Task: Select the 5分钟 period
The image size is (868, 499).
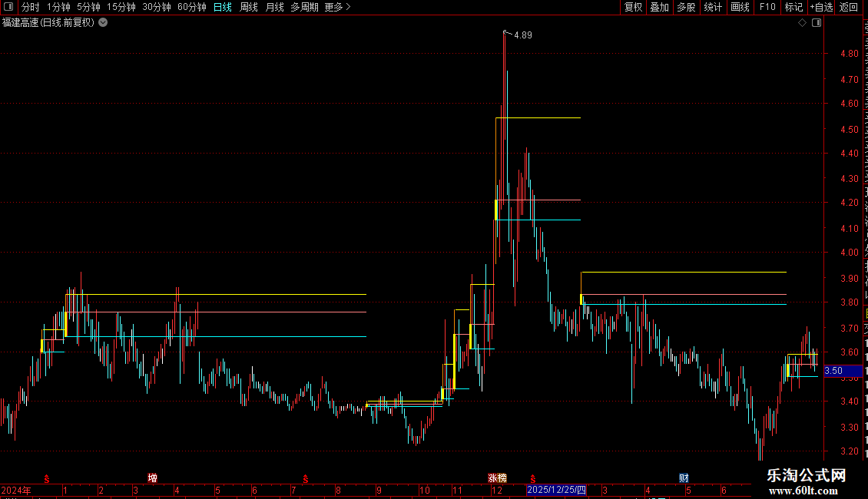Action: pos(88,7)
